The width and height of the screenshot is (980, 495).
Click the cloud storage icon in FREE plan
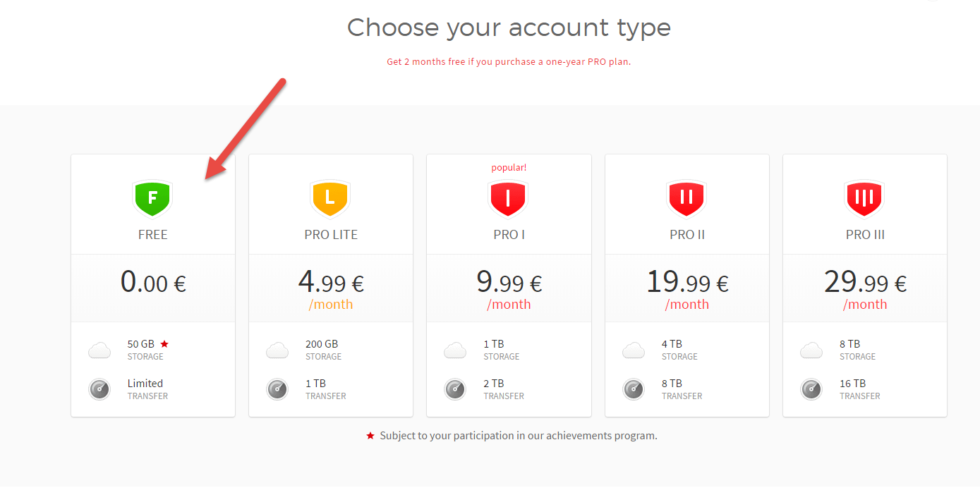coord(100,350)
